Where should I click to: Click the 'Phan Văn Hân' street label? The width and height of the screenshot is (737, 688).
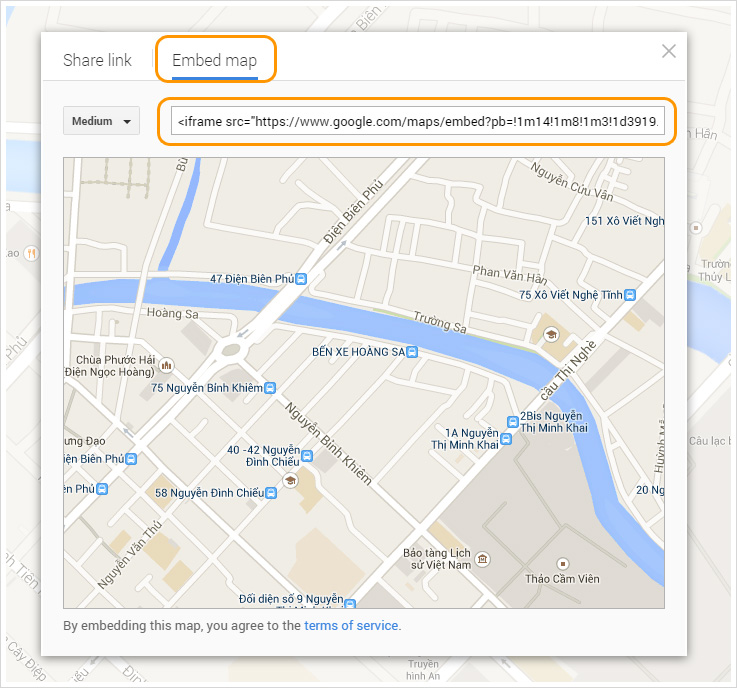coord(510,275)
